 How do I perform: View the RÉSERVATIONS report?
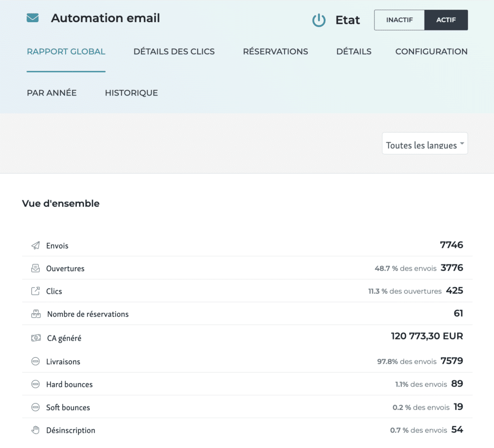tap(275, 52)
